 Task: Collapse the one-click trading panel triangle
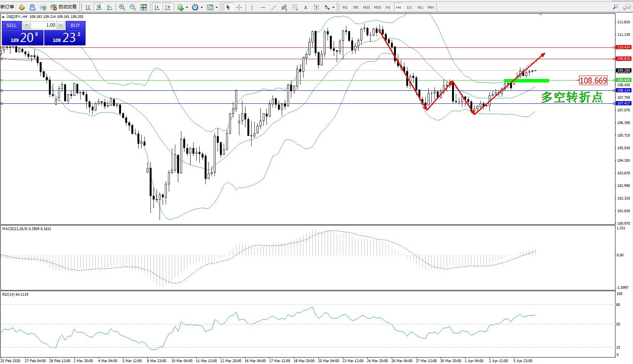coord(3,17)
